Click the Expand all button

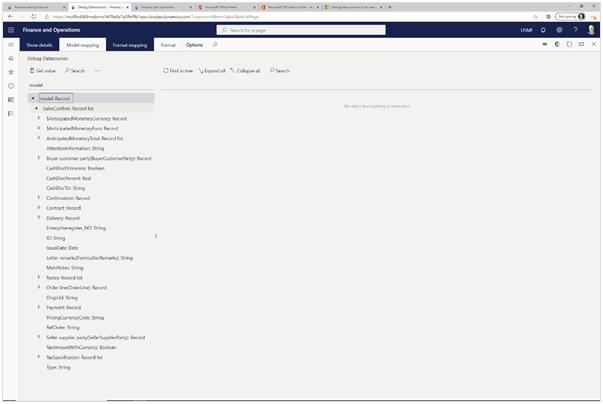coord(211,71)
